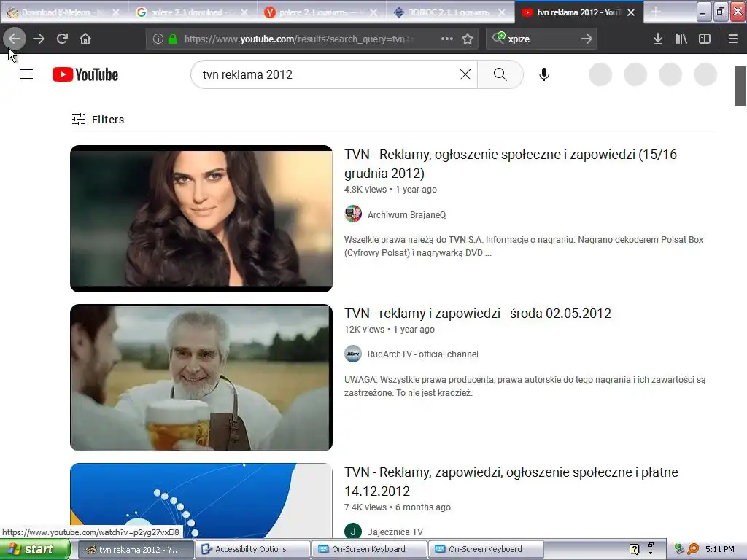Click the search engine magnifier icon
This screenshot has width=747, height=560.
point(498,38)
